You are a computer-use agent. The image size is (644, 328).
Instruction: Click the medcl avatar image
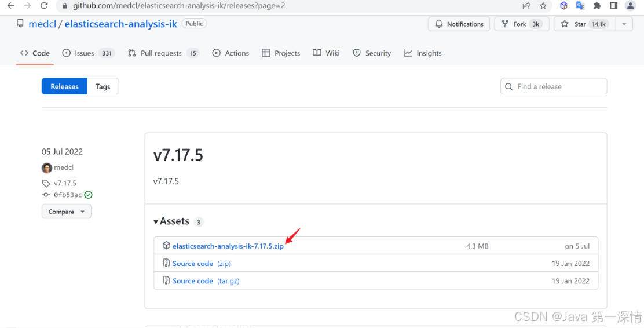click(47, 167)
